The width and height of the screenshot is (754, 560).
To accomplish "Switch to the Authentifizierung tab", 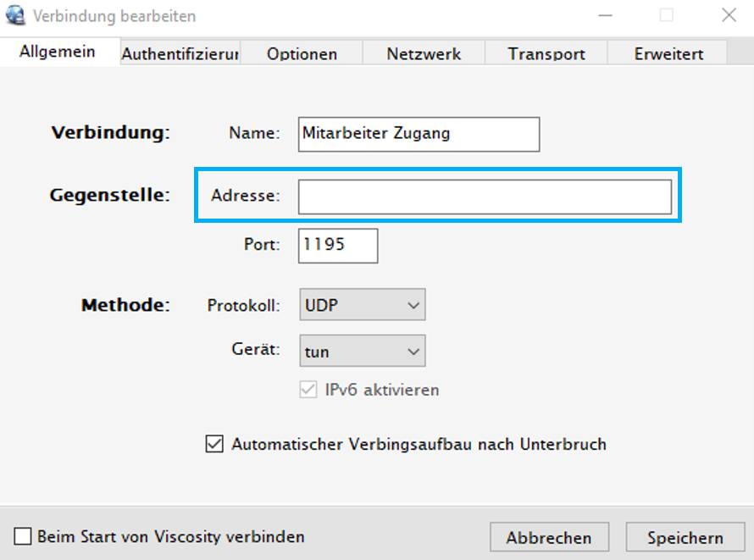I will 180,53.
